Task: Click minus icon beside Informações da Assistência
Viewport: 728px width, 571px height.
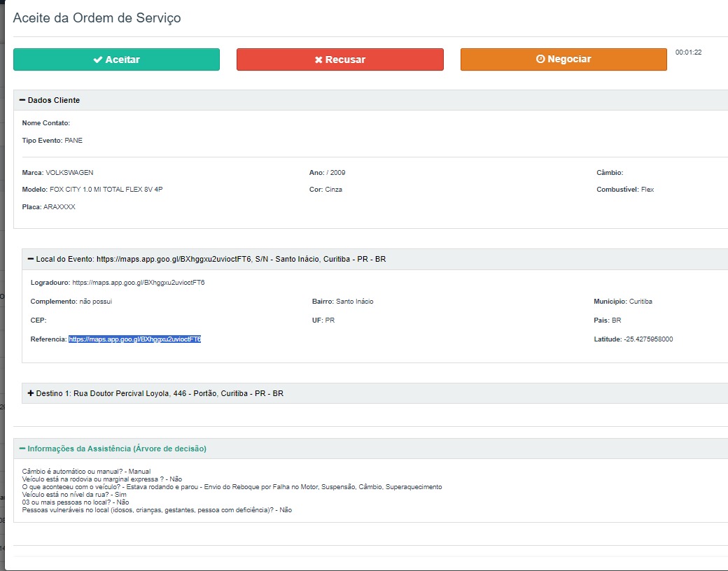Action: click(22, 449)
